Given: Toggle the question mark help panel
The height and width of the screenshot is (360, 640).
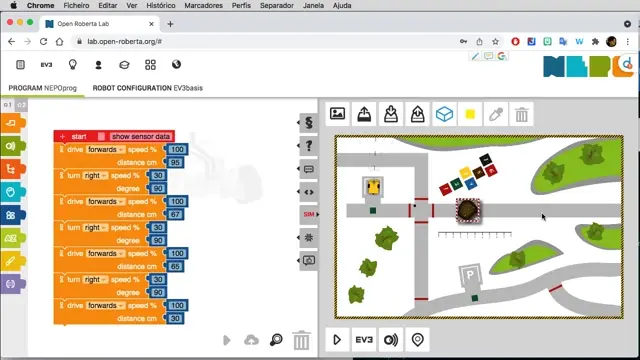Looking at the screenshot, I should click(x=309, y=145).
